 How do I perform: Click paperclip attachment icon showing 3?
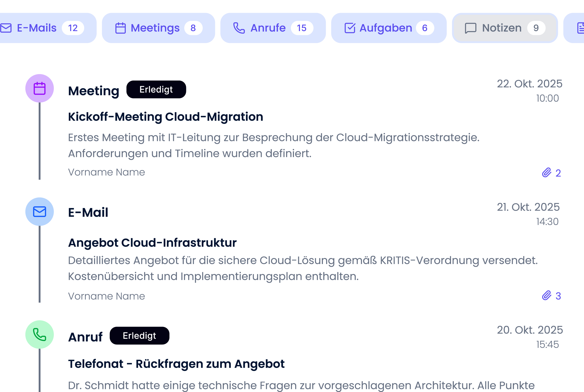point(547,296)
